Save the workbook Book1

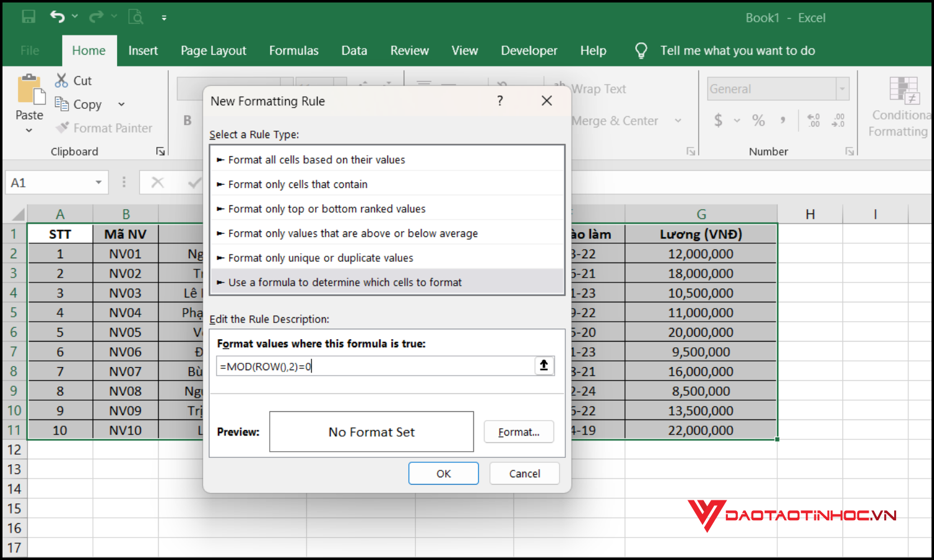point(29,16)
